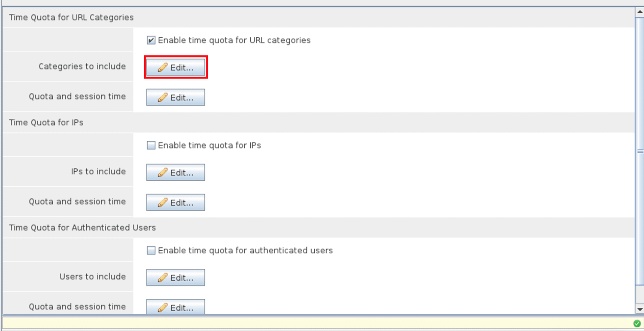Image resolution: width=644 pixels, height=331 pixels.
Task: Open Edit for Users to include
Action: [176, 278]
